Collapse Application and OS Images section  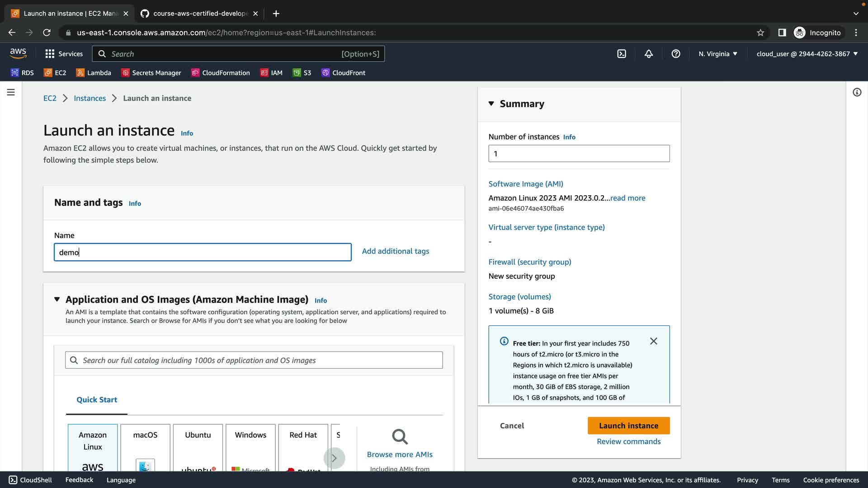(x=57, y=299)
